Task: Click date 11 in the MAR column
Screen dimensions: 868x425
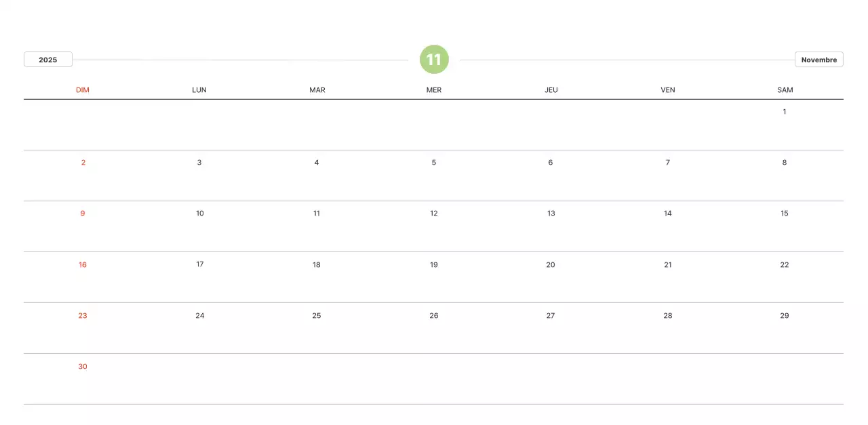Action: pyautogui.click(x=317, y=214)
